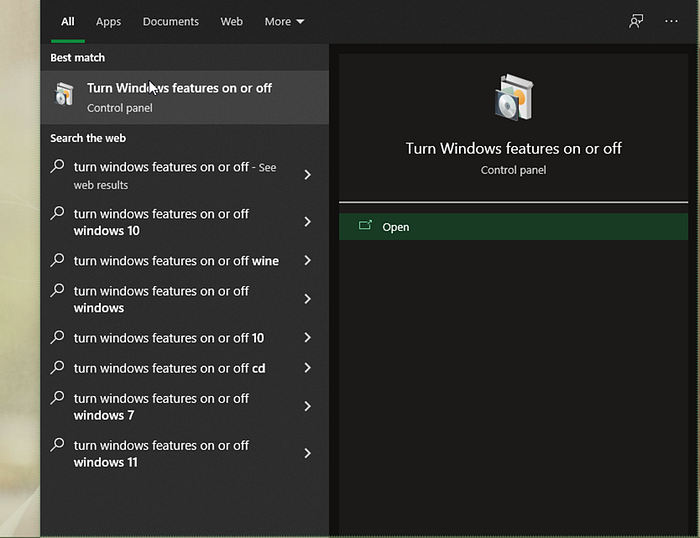Expand arrow for 'windows 11' suggestion

(x=308, y=453)
